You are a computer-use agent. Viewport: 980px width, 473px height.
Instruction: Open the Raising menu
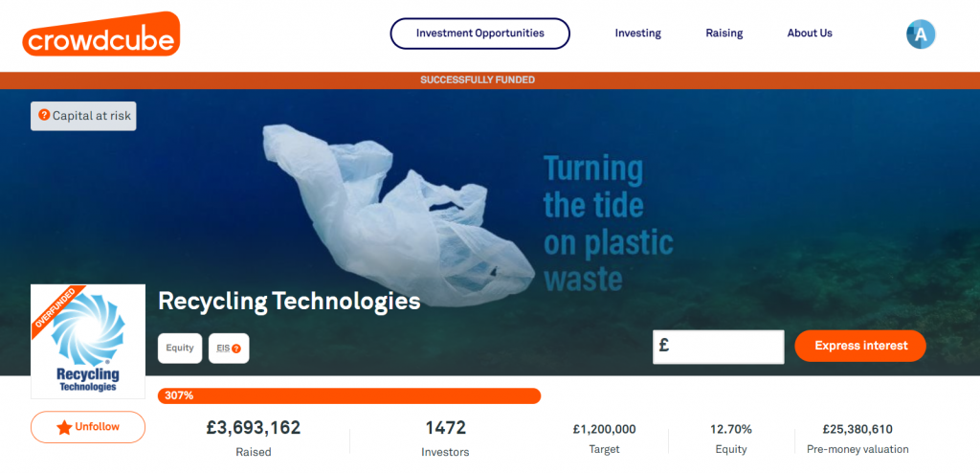coord(724,34)
